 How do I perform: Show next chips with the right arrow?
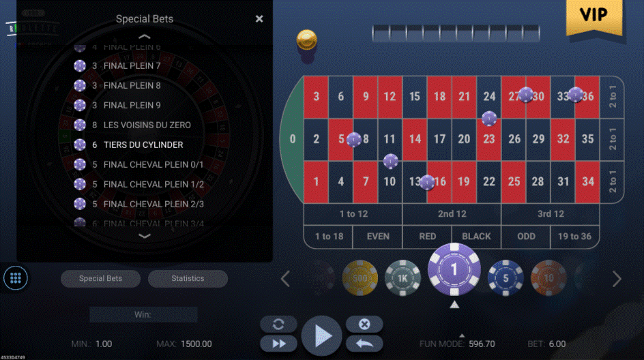coord(617,279)
